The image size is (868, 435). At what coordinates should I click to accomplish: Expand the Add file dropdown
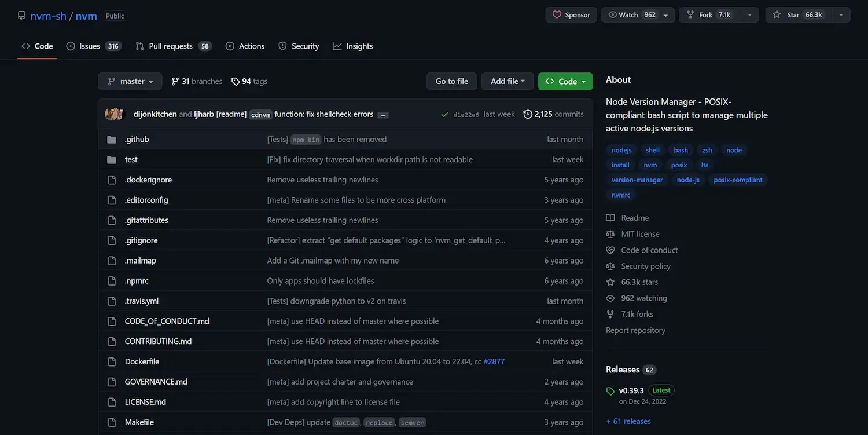(507, 82)
